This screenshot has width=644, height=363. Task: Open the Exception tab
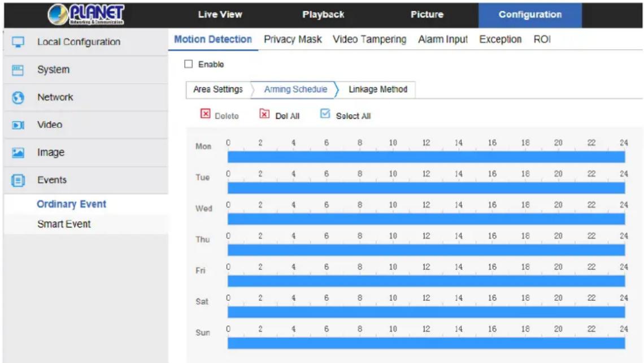pos(501,40)
